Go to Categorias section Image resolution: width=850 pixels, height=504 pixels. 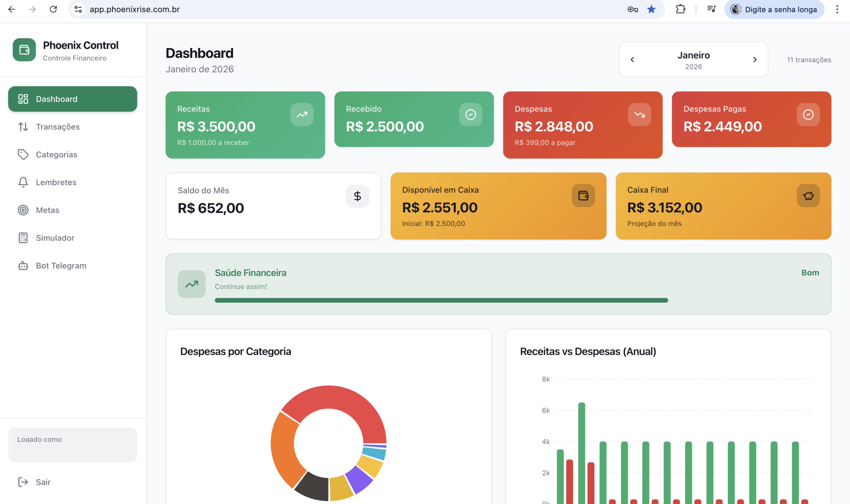tap(72, 155)
